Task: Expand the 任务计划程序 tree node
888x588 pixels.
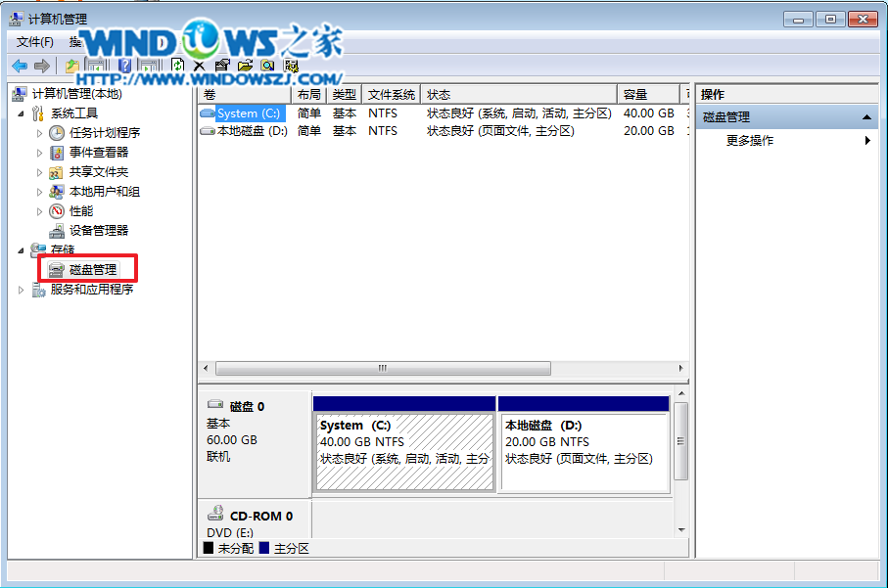Action: (x=40, y=133)
